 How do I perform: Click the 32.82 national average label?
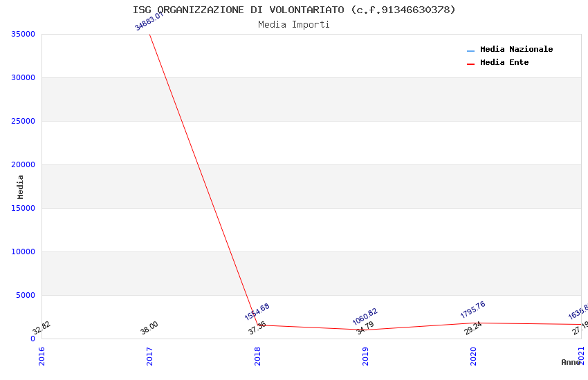(42, 328)
